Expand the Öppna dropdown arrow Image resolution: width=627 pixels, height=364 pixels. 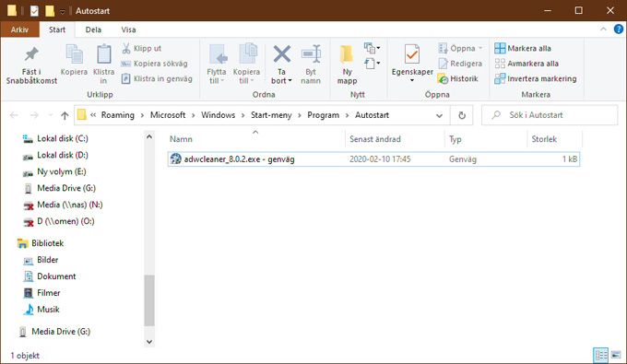pyautogui.click(x=480, y=48)
